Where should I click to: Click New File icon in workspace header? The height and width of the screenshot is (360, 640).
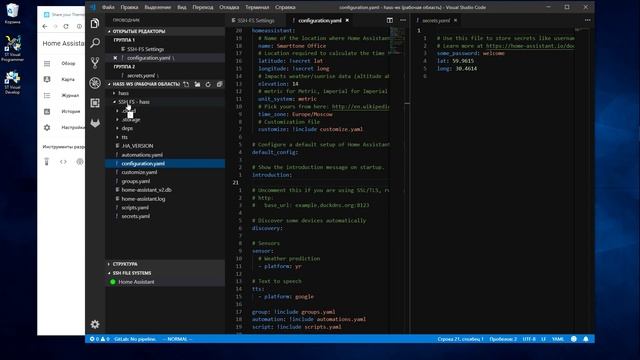[187, 84]
